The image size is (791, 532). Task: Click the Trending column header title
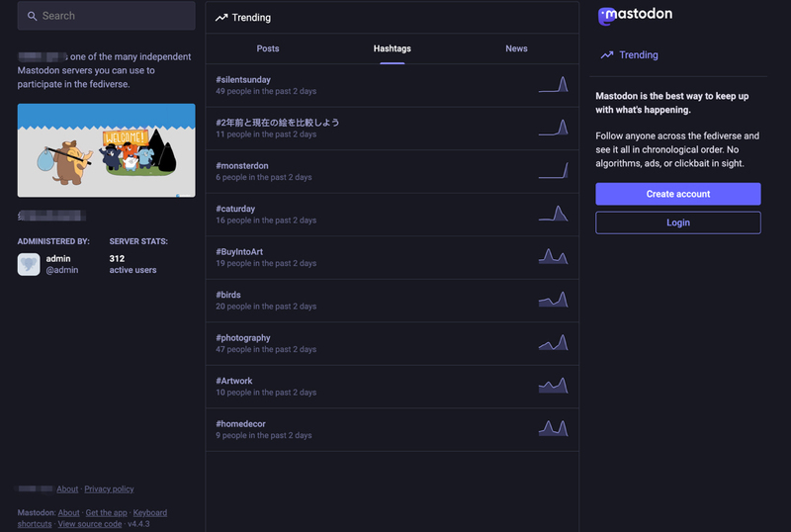click(x=251, y=18)
